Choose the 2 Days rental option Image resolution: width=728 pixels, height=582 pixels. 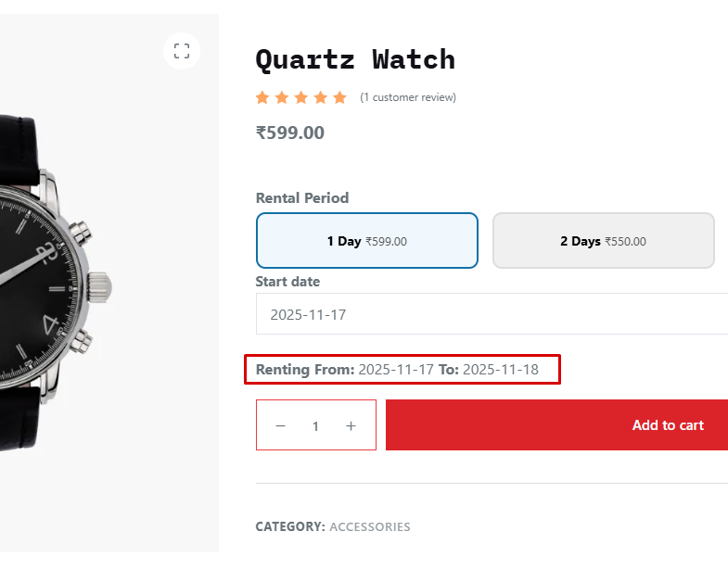point(603,241)
